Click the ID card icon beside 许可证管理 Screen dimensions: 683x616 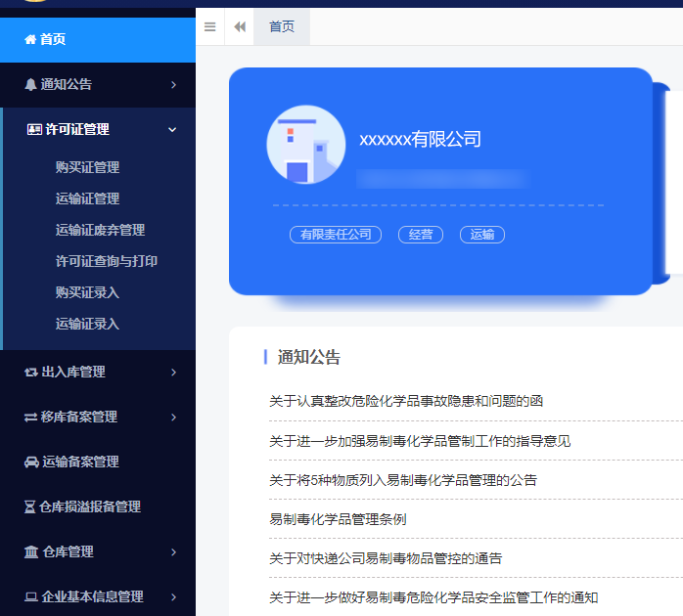coord(34,129)
